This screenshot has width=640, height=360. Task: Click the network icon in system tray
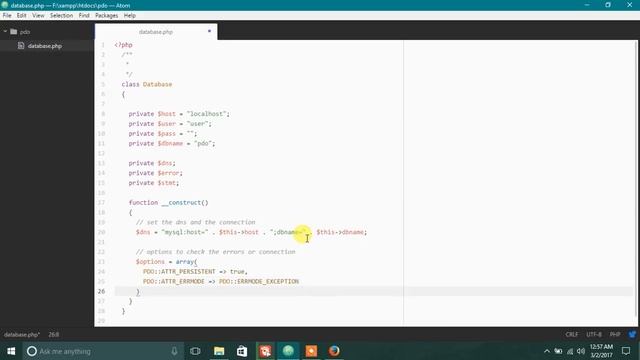click(x=570, y=351)
